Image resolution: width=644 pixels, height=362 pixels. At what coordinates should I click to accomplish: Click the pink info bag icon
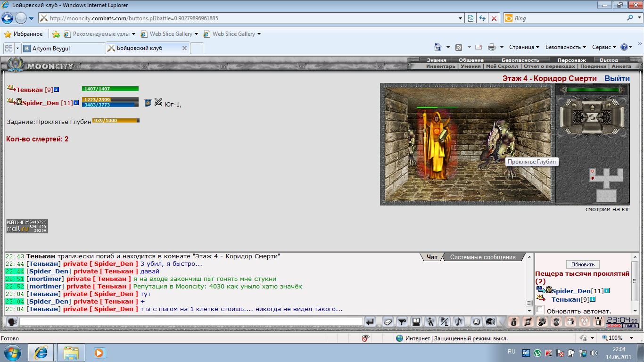(514, 322)
